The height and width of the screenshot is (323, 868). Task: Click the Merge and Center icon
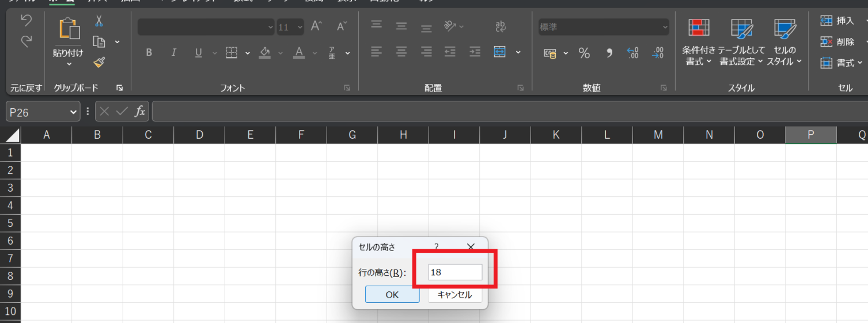[500, 52]
